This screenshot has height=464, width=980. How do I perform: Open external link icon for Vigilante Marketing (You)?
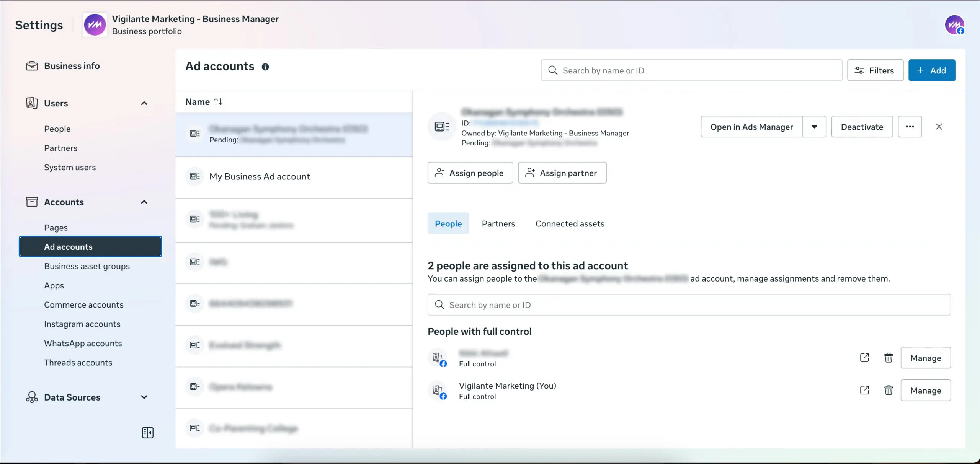864,390
